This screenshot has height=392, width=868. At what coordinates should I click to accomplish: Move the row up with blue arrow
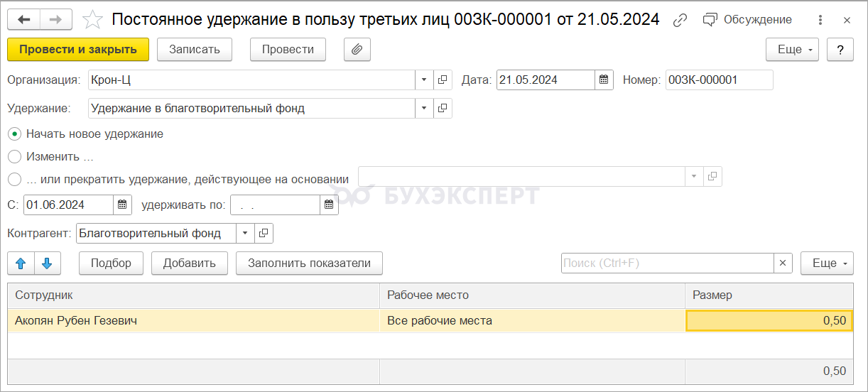pyautogui.click(x=21, y=263)
